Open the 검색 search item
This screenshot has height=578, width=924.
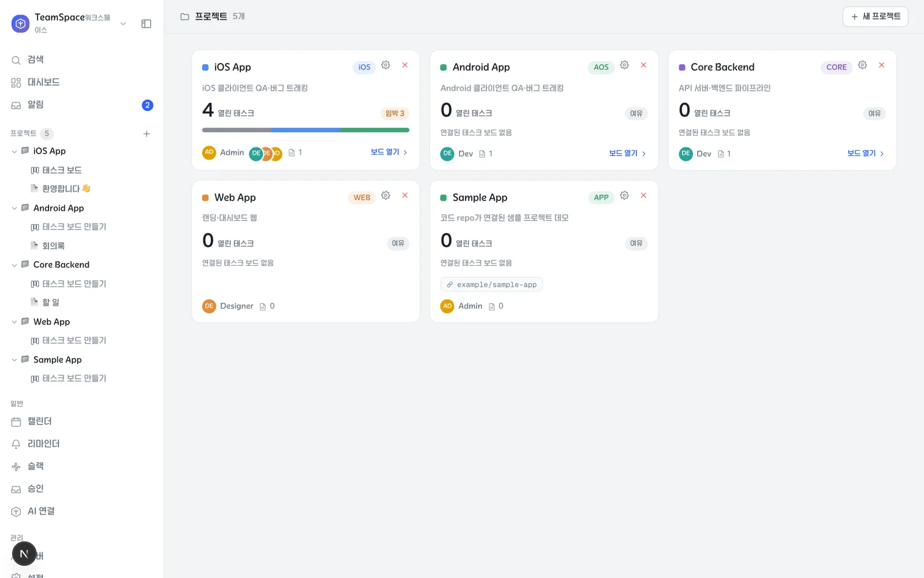(81, 60)
